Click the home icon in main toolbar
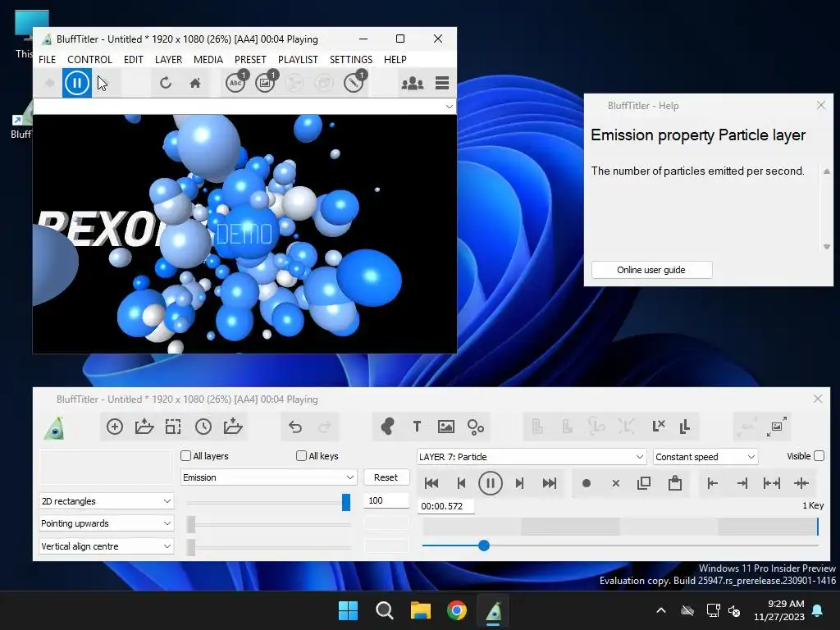This screenshot has width=840, height=630. (x=195, y=83)
